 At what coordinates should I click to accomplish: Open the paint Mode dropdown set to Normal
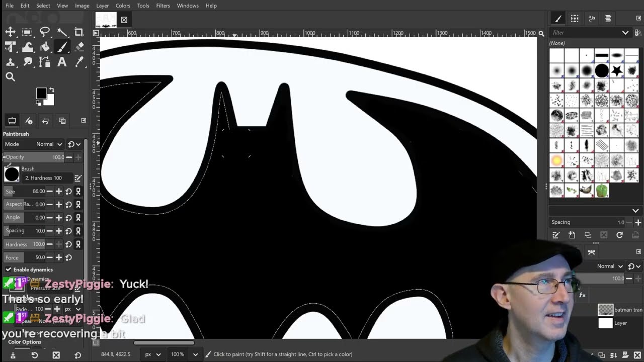(49, 144)
